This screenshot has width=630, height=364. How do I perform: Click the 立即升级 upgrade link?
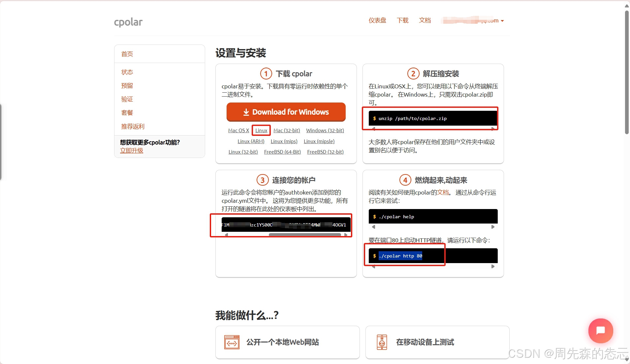tap(132, 150)
